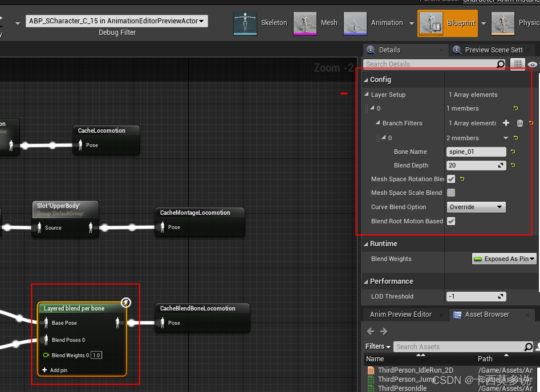The height and width of the screenshot is (392, 540).
Task: Switch to the Preview Scene Settings tab
Action: pos(489,50)
